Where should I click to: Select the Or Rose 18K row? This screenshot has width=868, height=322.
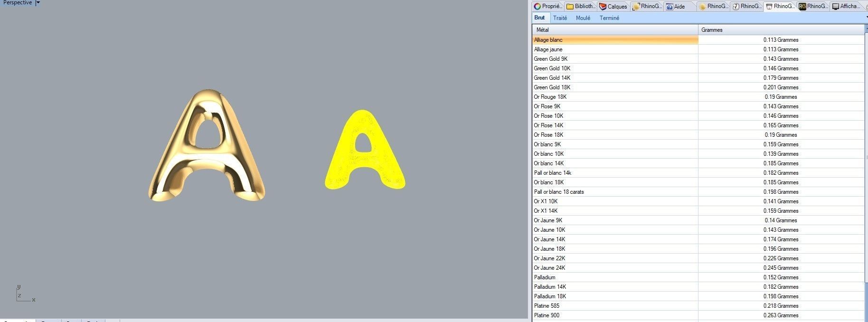click(698, 135)
